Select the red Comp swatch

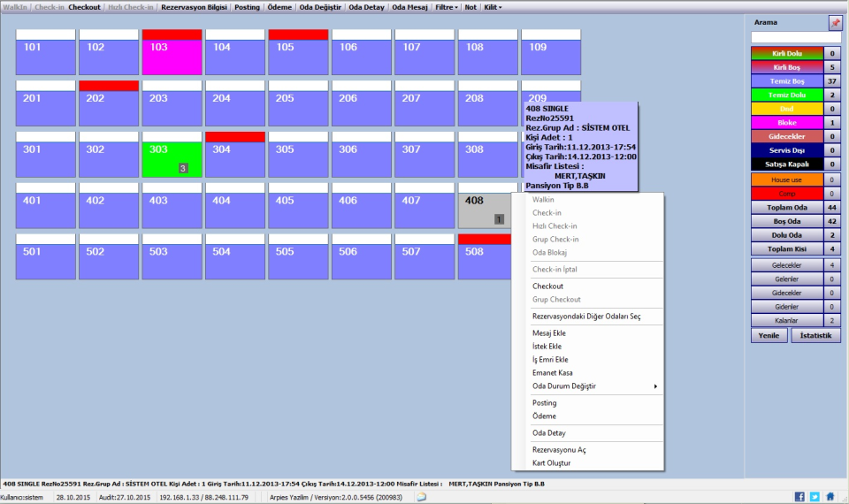[787, 194]
